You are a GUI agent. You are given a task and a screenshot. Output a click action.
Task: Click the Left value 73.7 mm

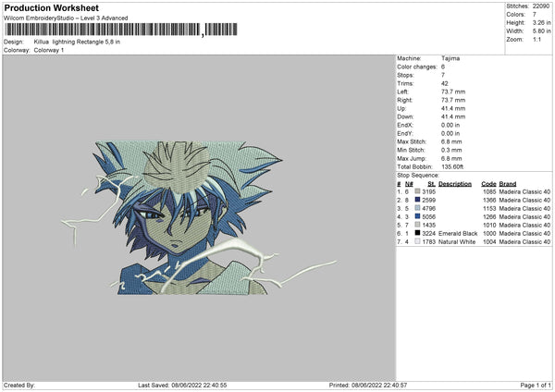453,92
